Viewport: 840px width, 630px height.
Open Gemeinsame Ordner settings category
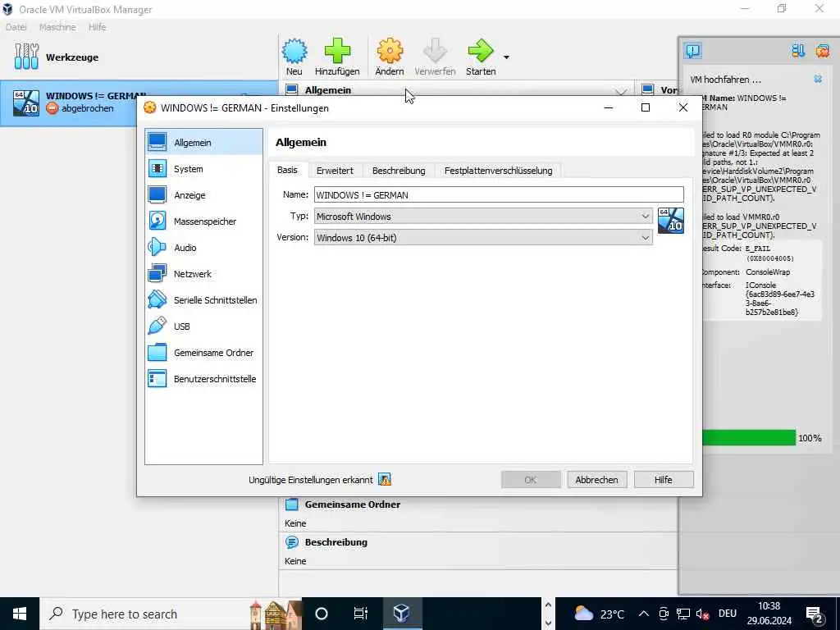[203, 353]
